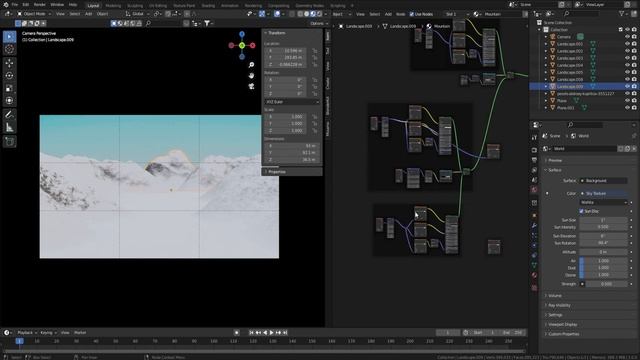Toggle the Use Nodes checkbox
The width and height of the screenshot is (640, 360).
[x=411, y=14]
